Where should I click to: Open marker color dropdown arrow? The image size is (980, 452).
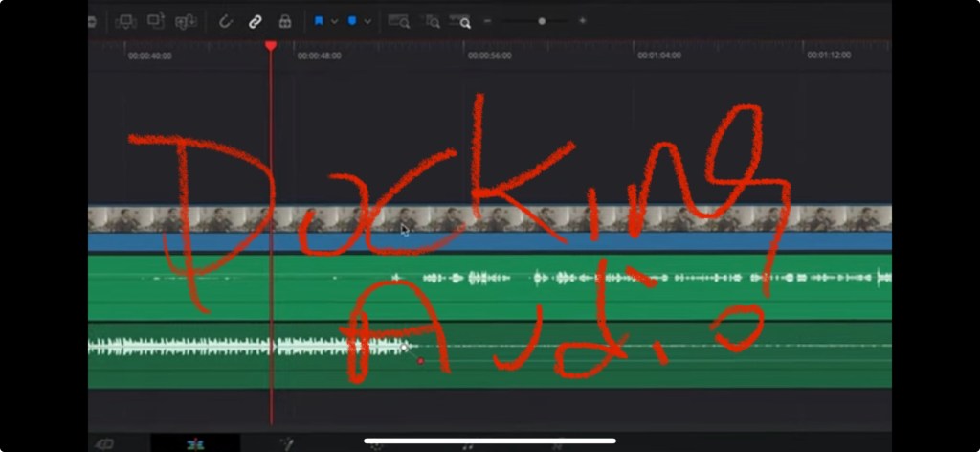pyautogui.click(x=367, y=21)
